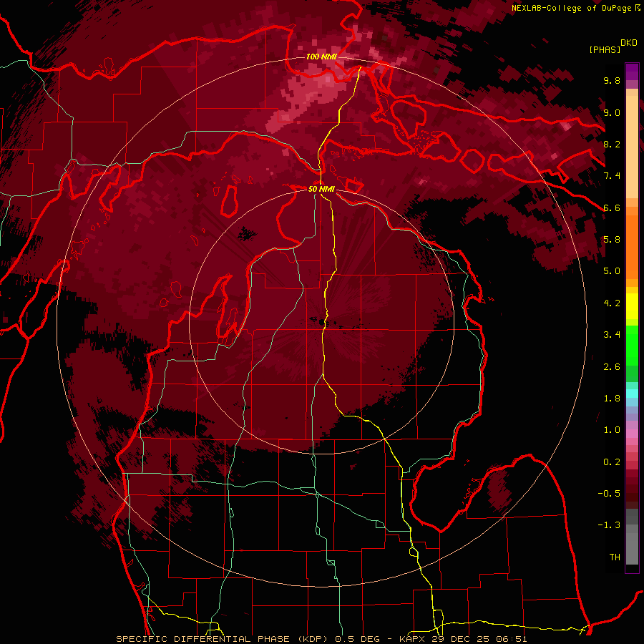Screen dimensions: 644x644
Task: Click the 0.5 DEG elevation text
Action: 357,639
